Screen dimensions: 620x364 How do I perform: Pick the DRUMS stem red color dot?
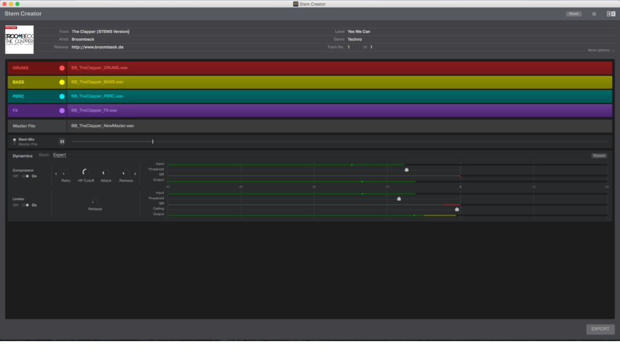tap(62, 68)
